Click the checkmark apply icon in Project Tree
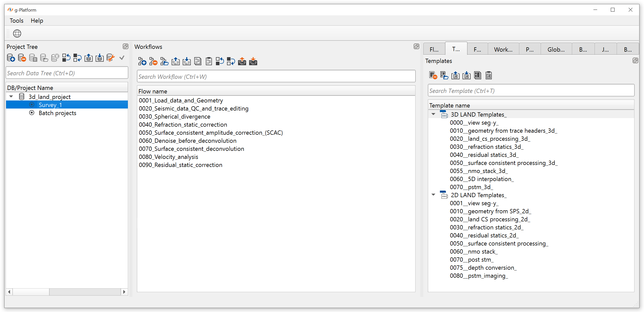644x312 pixels. pyautogui.click(x=122, y=58)
